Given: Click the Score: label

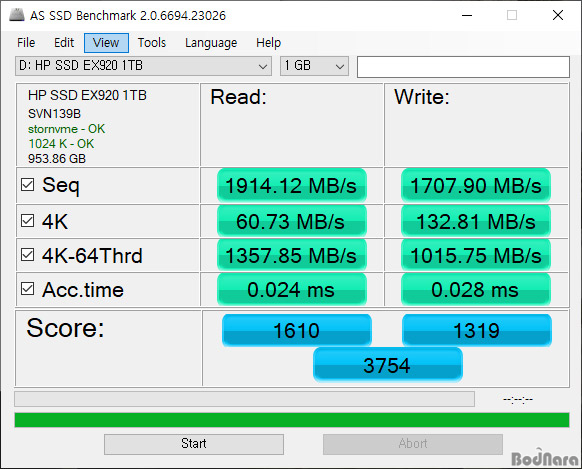Looking at the screenshot, I should (65, 328).
